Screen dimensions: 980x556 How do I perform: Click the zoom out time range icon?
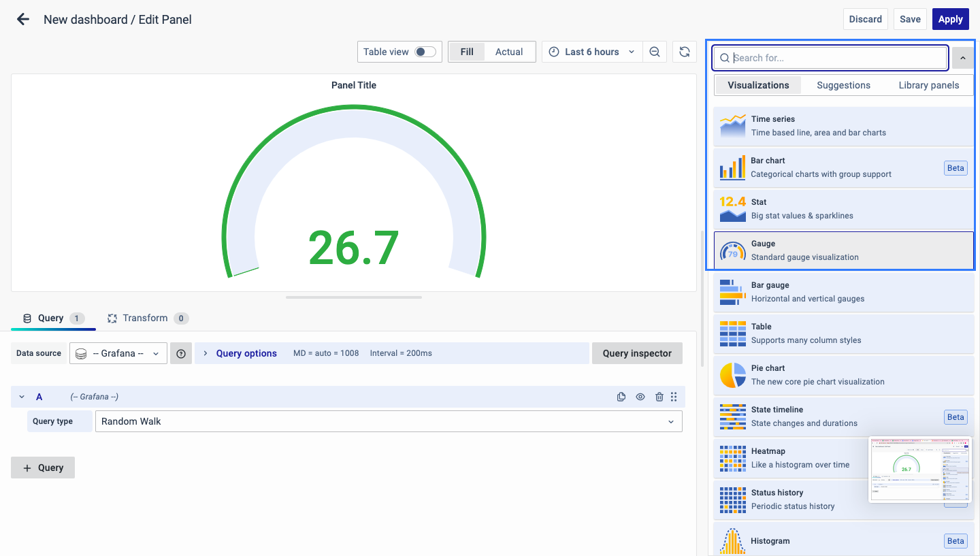pyautogui.click(x=655, y=52)
